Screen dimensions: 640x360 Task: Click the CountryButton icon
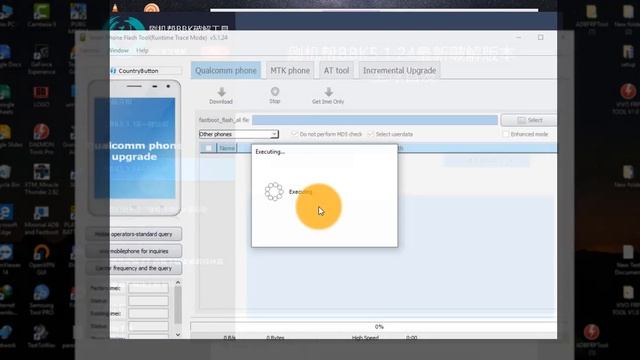[113, 71]
